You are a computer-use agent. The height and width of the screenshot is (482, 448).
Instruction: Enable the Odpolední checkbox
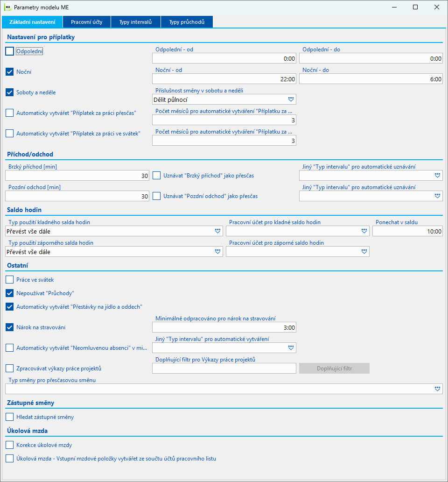click(x=9, y=51)
